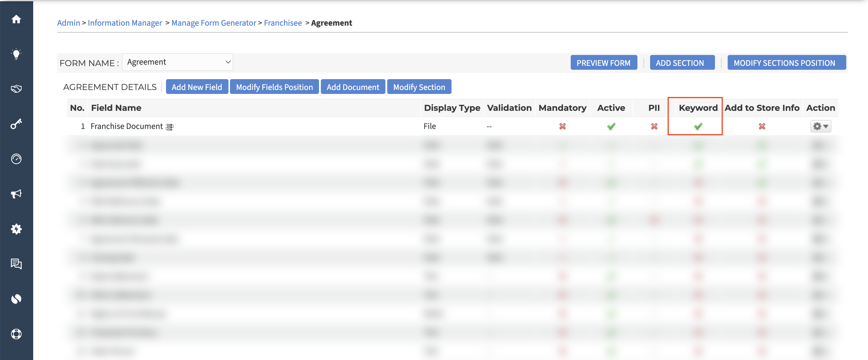Click the lightbulb icon in sidebar
868x360 pixels.
(16, 54)
